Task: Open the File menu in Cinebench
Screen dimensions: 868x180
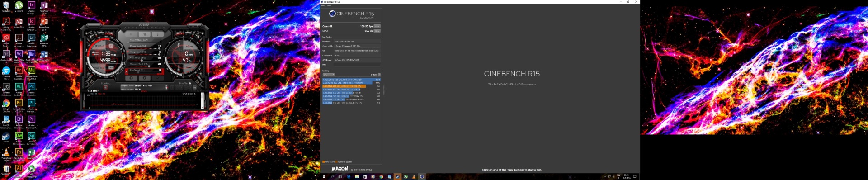Action: point(323,6)
